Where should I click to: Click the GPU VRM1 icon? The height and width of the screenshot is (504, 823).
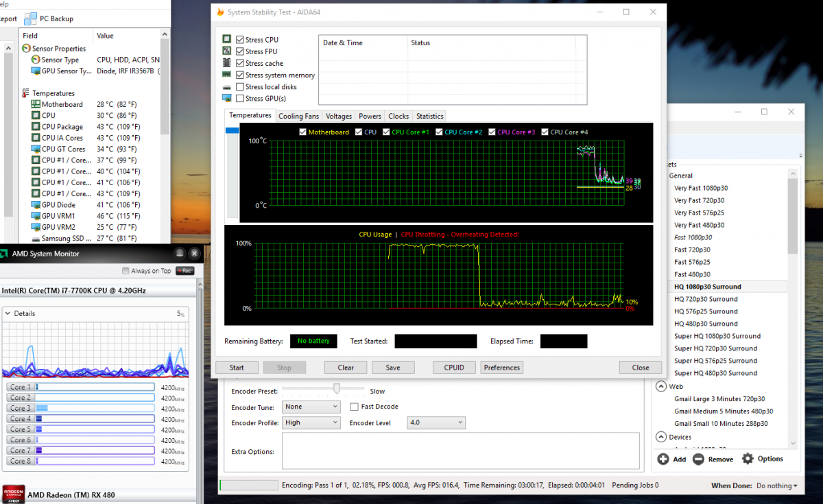[x=36, y=216]
